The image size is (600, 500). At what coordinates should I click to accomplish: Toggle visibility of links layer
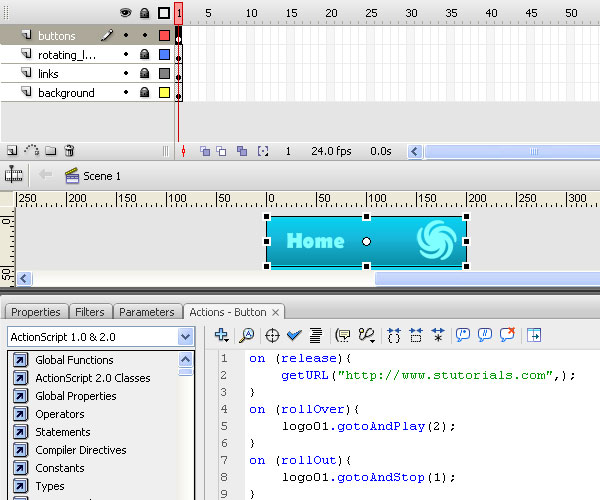pos(126,73)
